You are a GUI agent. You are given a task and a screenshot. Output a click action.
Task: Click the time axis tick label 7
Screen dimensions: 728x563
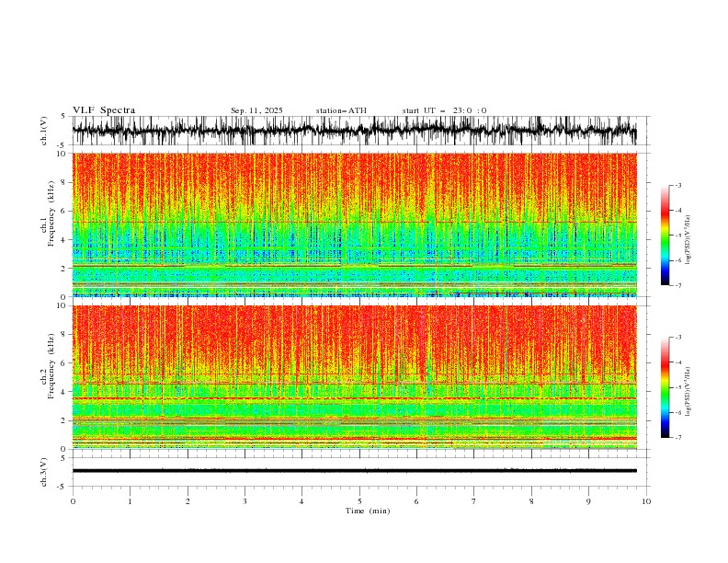pos(474,501)
